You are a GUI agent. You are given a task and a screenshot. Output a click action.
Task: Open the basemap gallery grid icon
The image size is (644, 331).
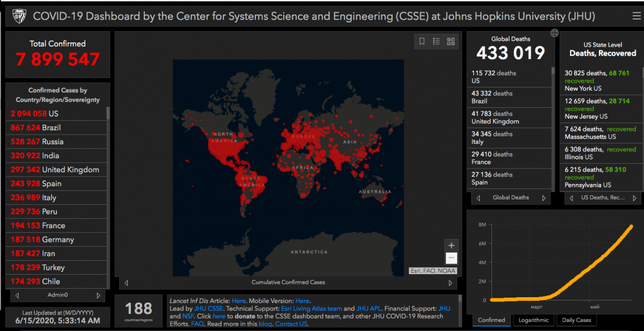coord(451,41)
